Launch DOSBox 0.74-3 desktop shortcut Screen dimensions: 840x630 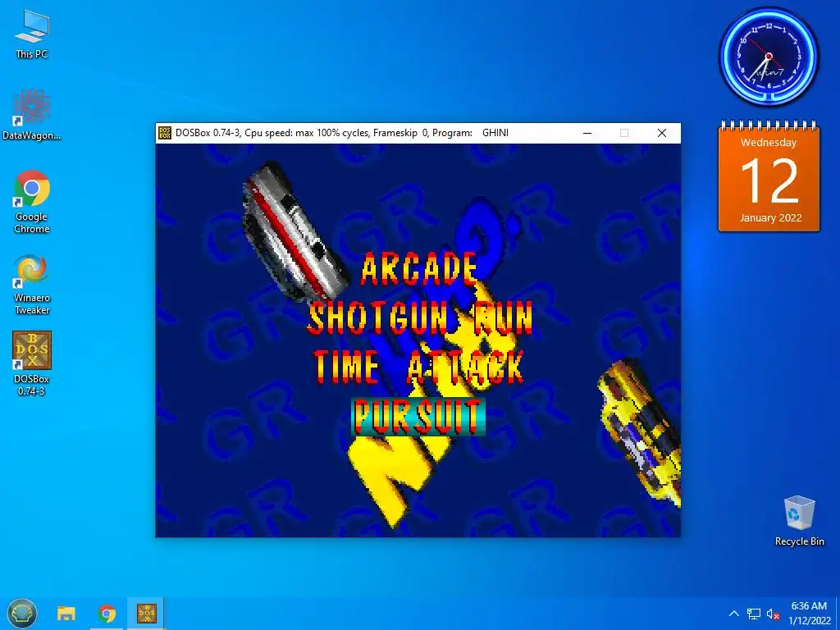click(32, 363)
